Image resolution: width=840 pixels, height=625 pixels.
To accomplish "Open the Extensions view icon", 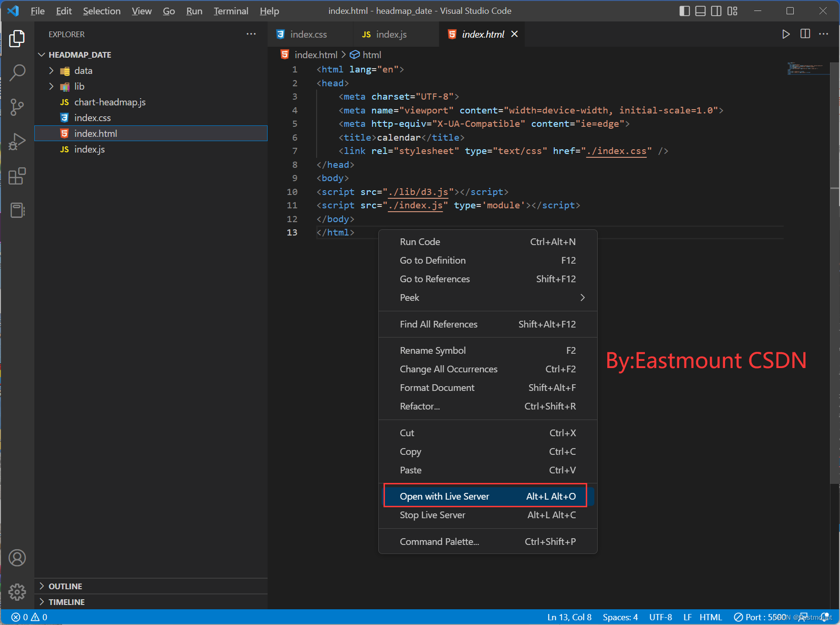I will [x=17, y=176].
